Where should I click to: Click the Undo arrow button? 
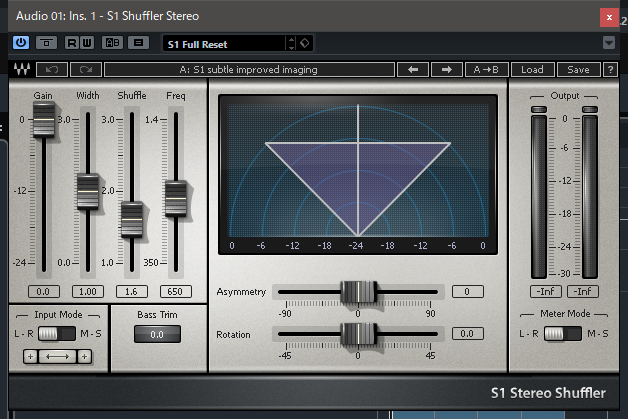(x=52, y=69)
